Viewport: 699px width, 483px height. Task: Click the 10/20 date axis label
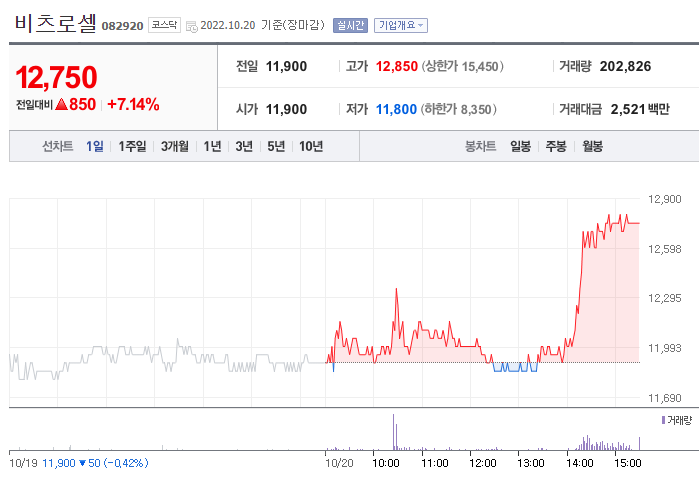pos(339,463)
